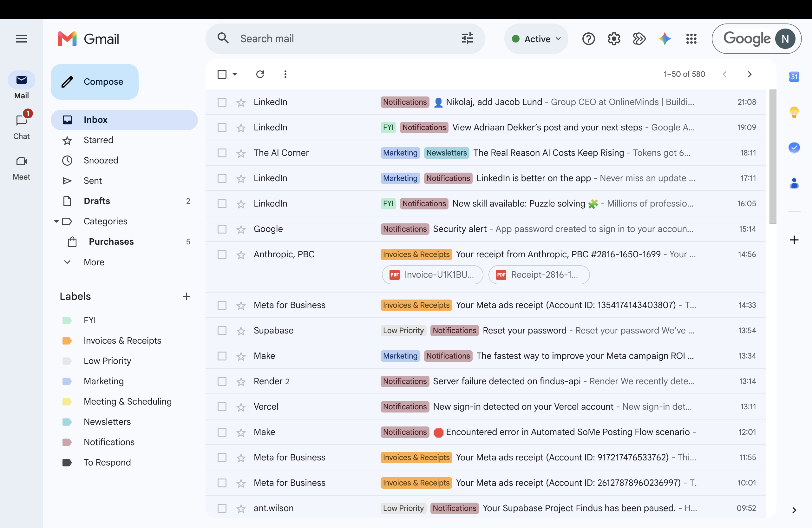Select the ant.wilson email checkbox
This screenshot has height=528, width=812.
(x=222, y=508)
